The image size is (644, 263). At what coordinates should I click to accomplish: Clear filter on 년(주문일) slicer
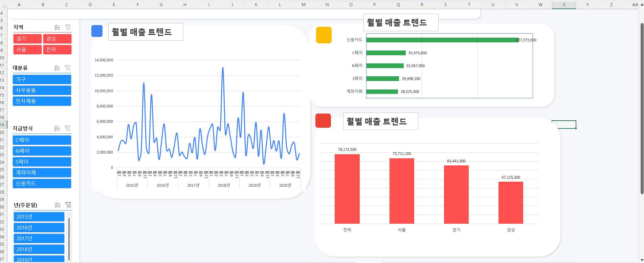click(x=68, y=205)
